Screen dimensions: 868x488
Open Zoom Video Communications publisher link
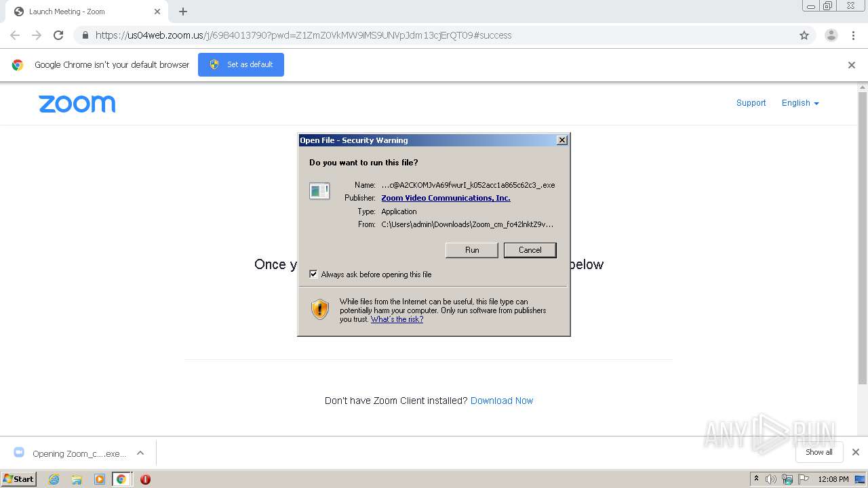point(446,198)
